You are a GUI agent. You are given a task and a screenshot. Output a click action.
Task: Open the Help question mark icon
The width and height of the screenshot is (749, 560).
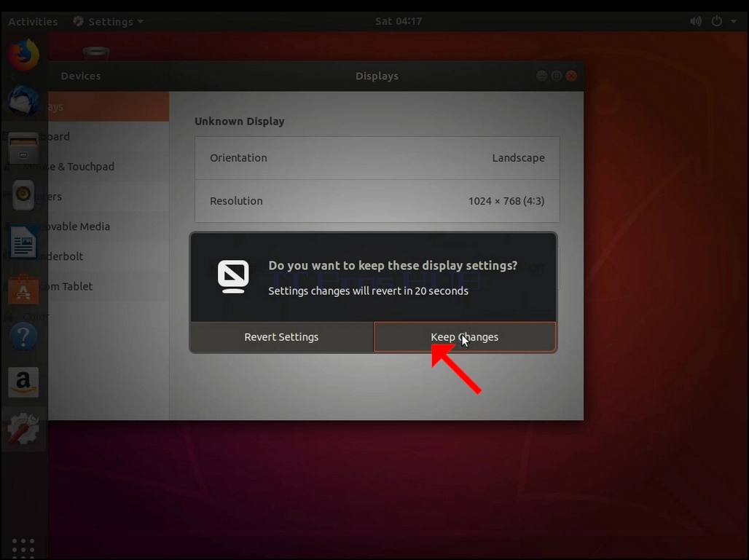coord(23,336)
